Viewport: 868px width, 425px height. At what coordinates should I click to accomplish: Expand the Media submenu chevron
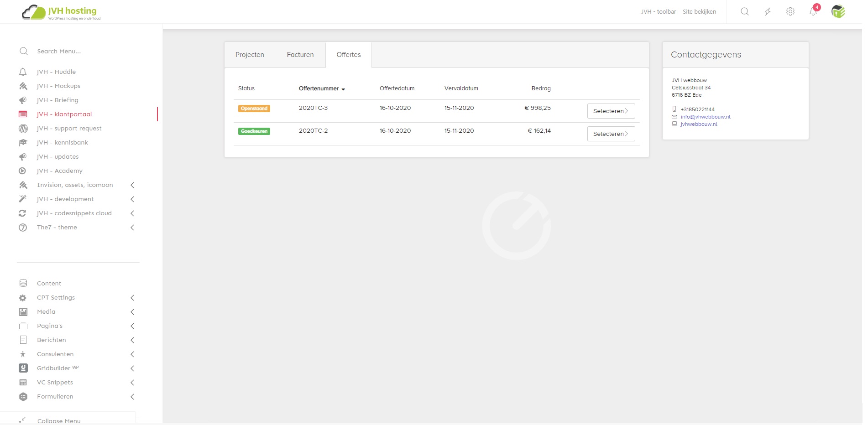132,312
